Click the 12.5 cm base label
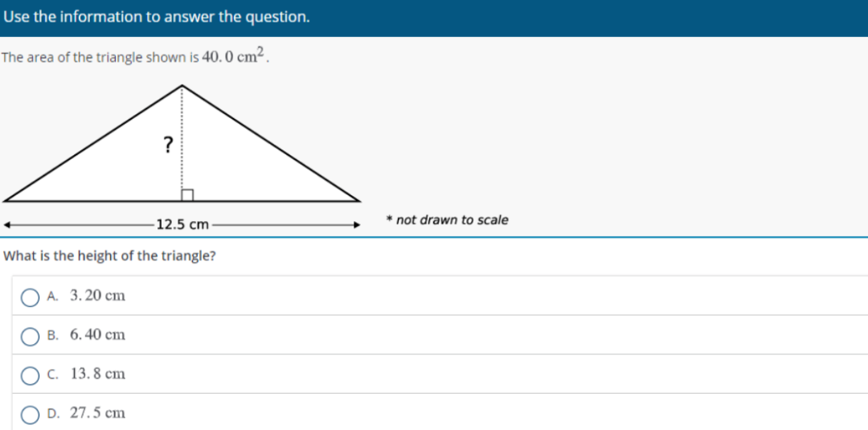This screenshot has width=868, height=430. [x=182, y=224]
